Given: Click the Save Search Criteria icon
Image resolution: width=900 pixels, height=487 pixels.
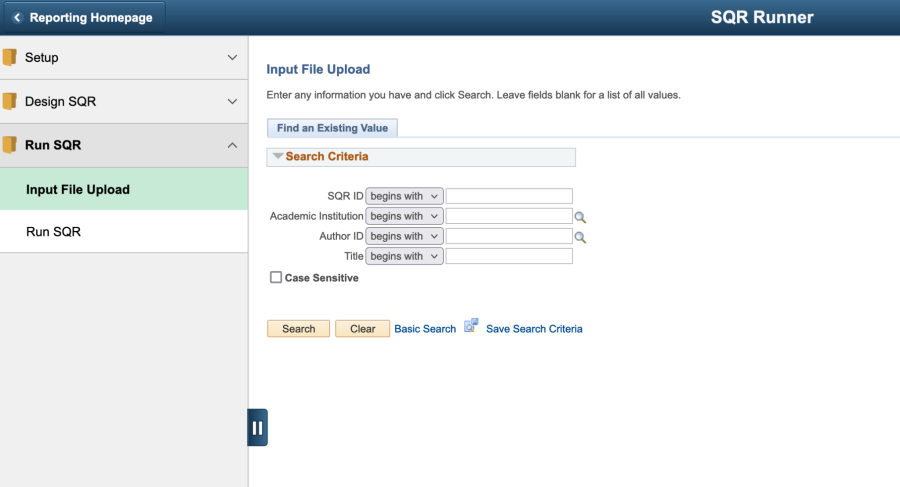Looking at the screenshot, I should click(471, 326).
